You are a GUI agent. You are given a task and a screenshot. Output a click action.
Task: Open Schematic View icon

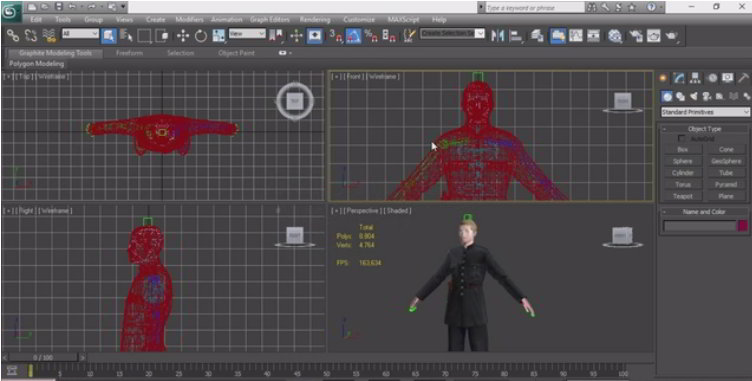coord(594,36)
